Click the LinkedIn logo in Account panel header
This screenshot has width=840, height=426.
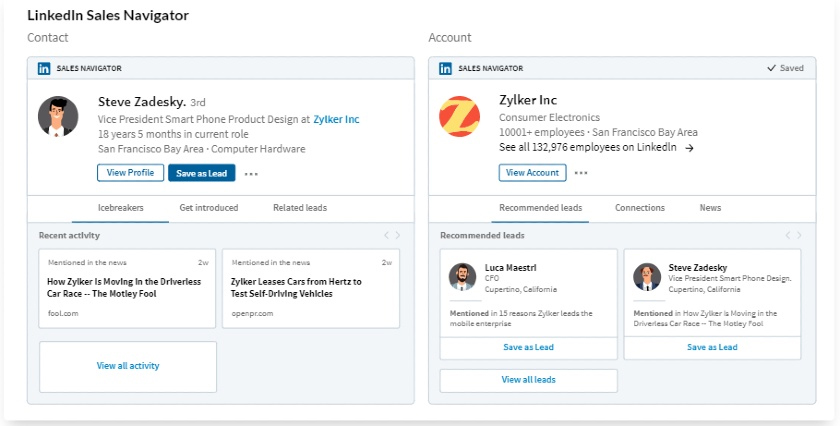(x=445, y=69)
